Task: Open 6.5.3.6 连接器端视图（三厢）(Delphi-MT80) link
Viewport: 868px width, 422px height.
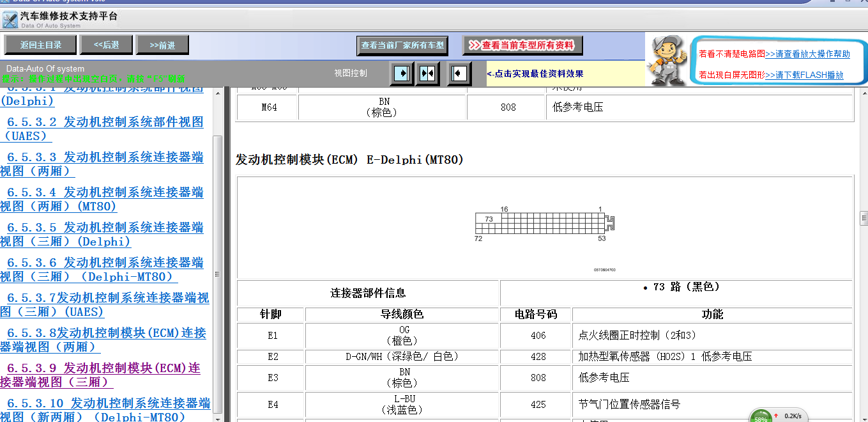Action: 102,269
